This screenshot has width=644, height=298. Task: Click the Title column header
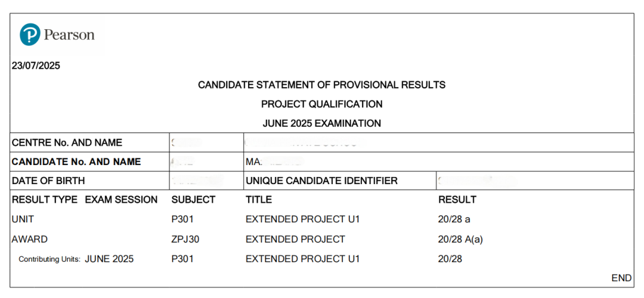tap(258, 200)
